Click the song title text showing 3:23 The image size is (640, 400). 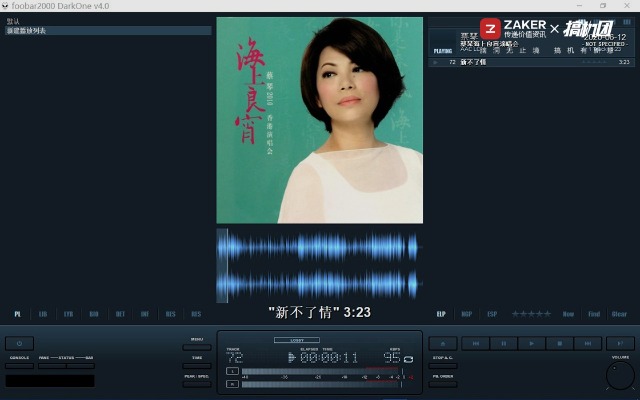coord(320,312)
